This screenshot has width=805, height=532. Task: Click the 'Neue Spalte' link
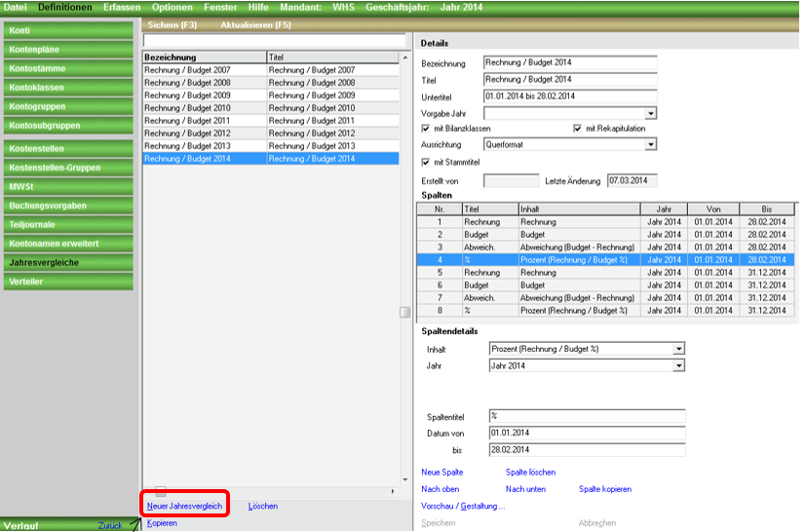coord(441,472)
